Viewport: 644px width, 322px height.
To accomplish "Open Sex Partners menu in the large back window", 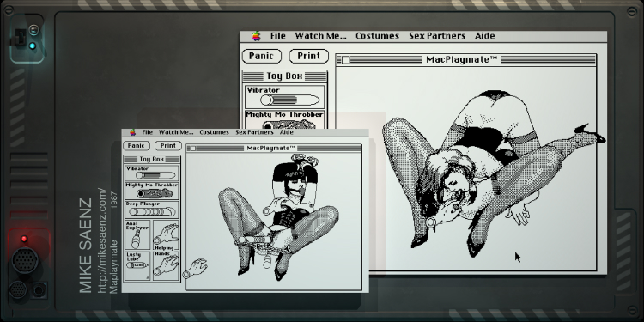I will point(437,36).
